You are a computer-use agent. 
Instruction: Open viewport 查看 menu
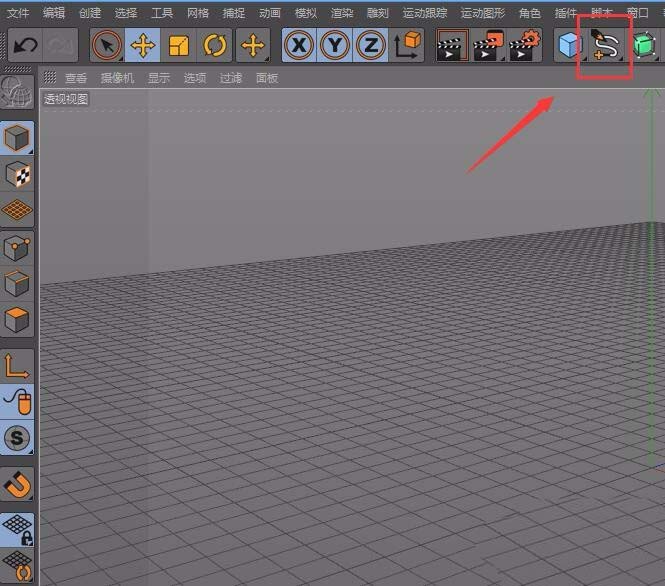(x=76, y=78)
